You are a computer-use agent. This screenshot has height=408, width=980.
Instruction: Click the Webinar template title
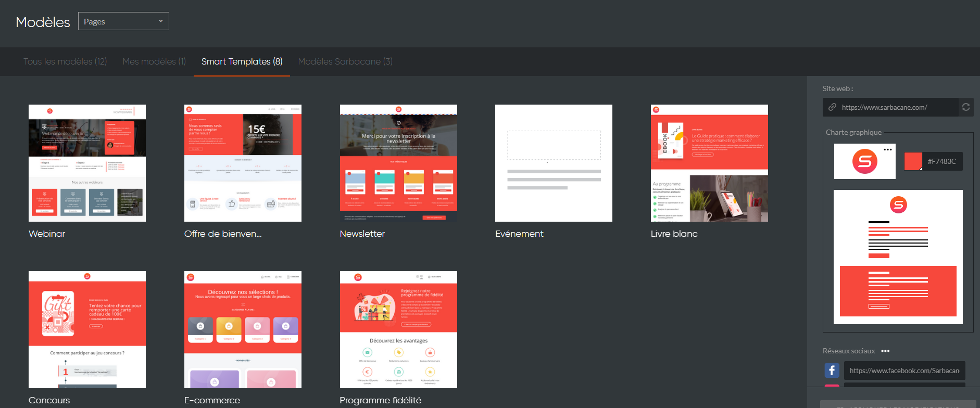(x=47, y=234)
